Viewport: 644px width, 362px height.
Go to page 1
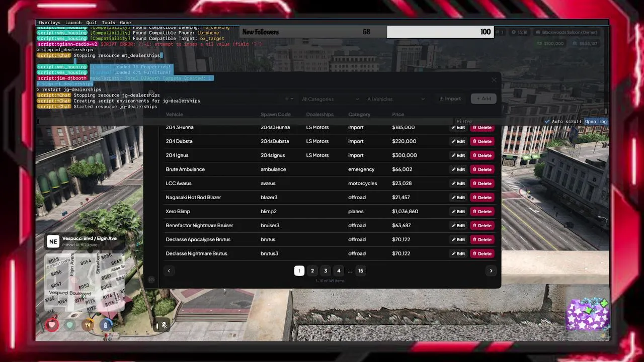coord(299,270)
